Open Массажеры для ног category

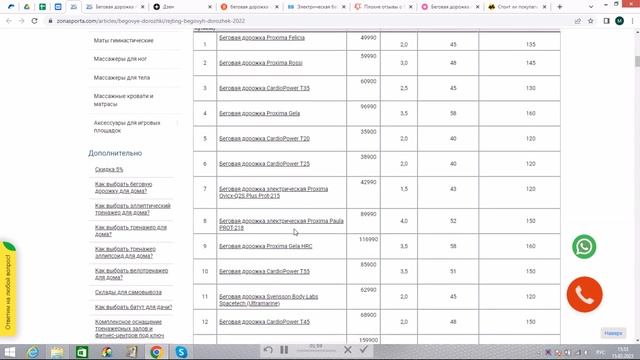(x=120, y=59)
